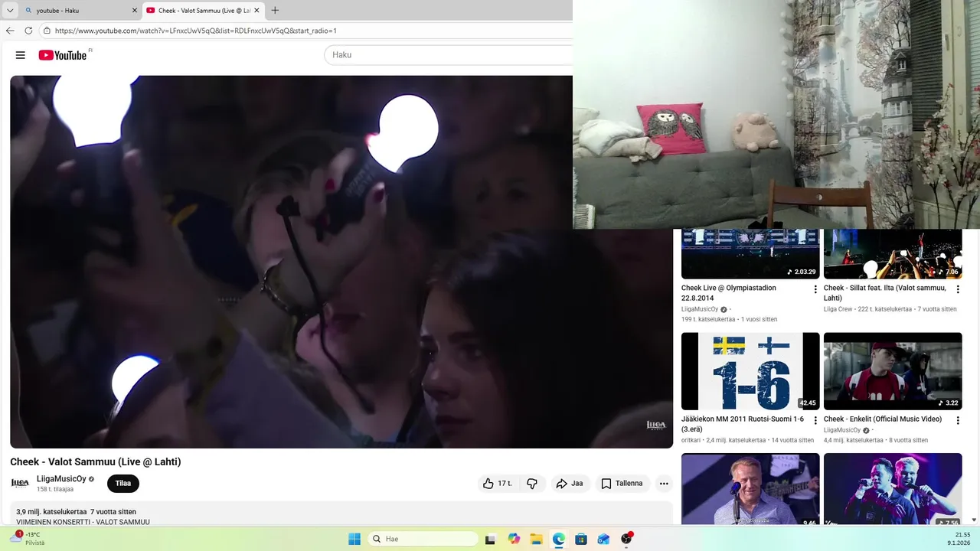Share the video with Jaa button
This screenshot has width=980, height=551.
pos(570,484)
